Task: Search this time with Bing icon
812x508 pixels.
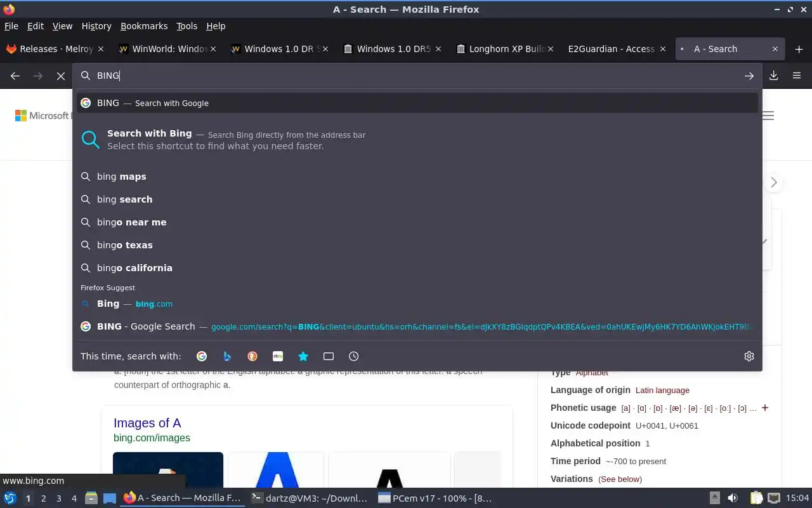Action: coord(227,356)
